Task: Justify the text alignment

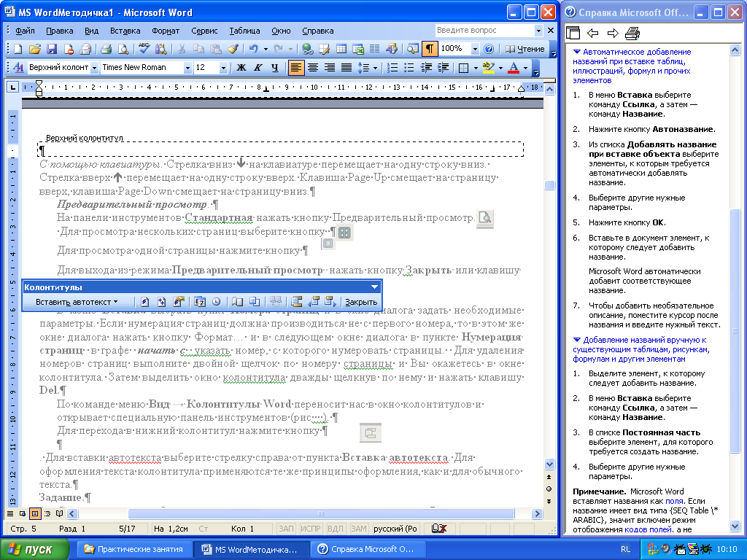Action: click(347, 68)
